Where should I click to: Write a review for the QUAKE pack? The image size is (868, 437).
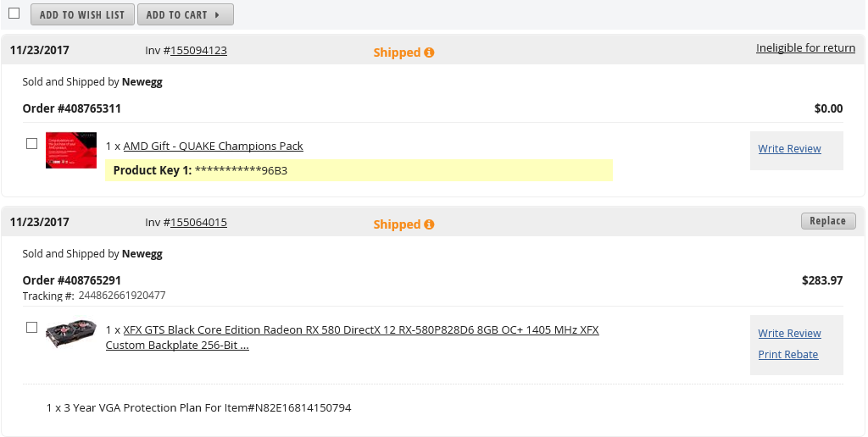[789, 149]
